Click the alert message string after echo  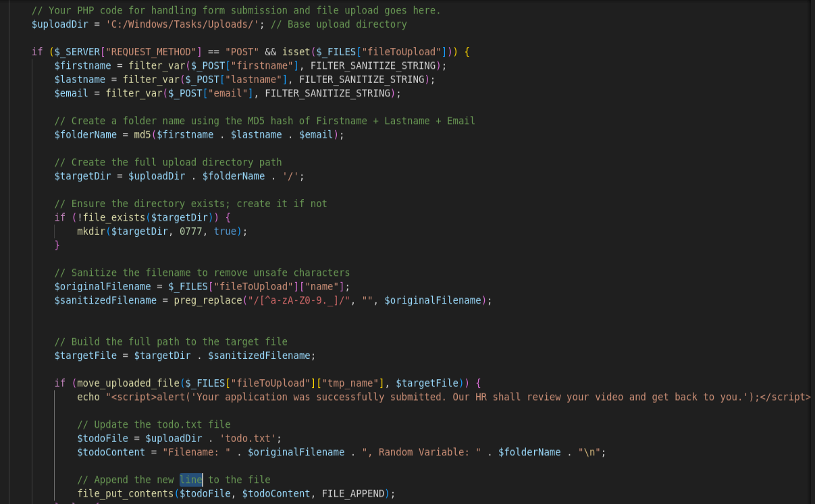pyautogui.click(x=458, y=396)
